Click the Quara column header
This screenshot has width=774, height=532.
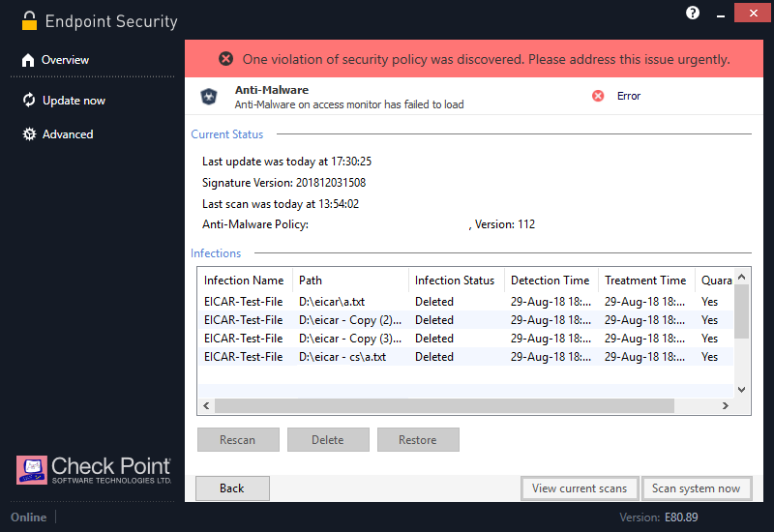[715, 281]
